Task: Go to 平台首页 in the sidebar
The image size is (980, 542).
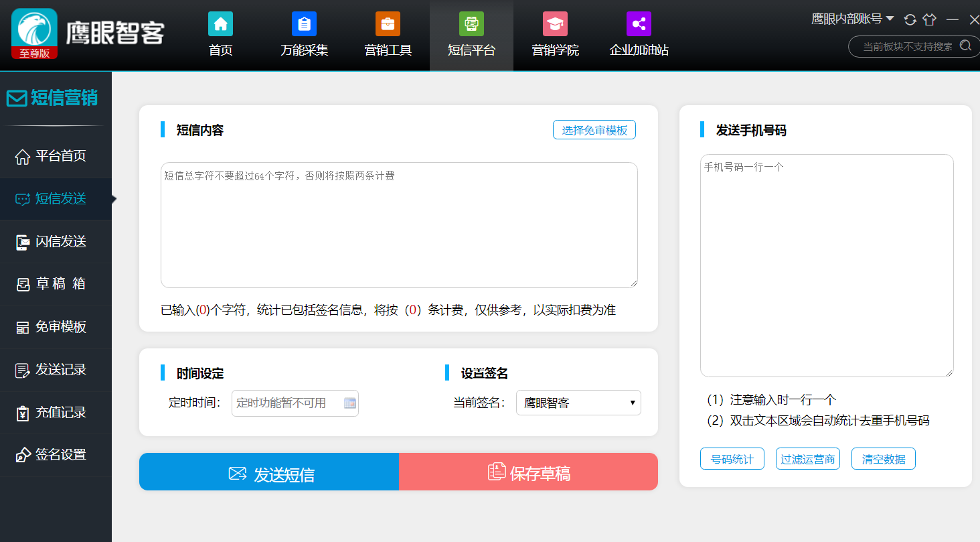Action: pos(56,156)
